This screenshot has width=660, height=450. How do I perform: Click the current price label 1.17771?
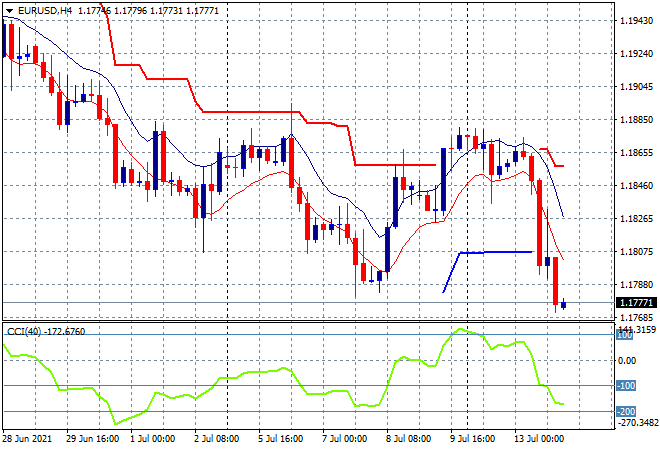(636, 303)
